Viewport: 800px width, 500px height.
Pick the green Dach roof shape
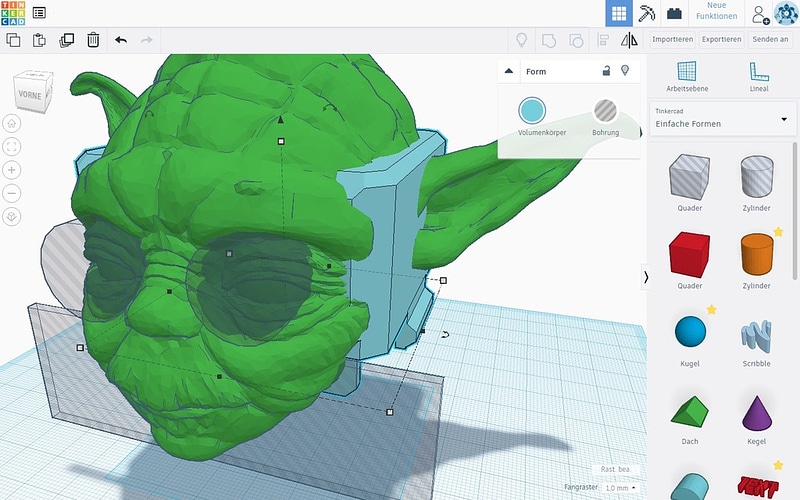(689, 411)
